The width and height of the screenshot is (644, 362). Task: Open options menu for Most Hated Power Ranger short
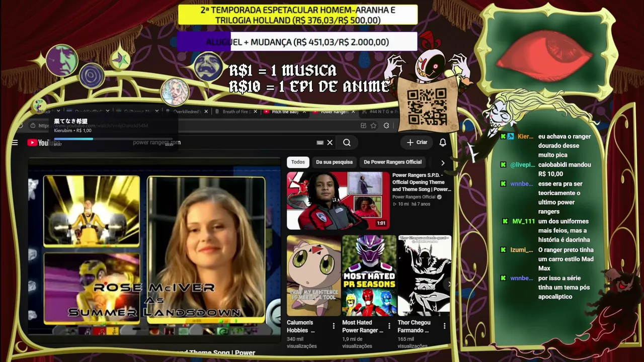click(389, 326)
